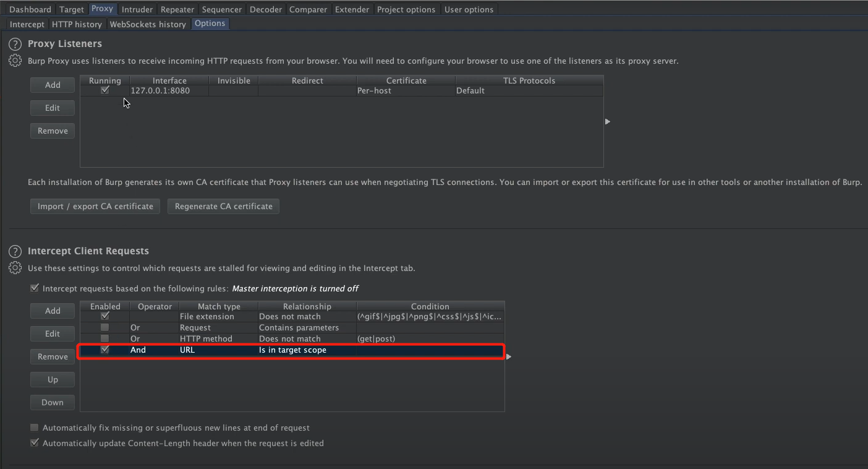This screenshot has width=868, height=469.
Task: Select the Options sub-tab
Action: [x=210, y=24]
